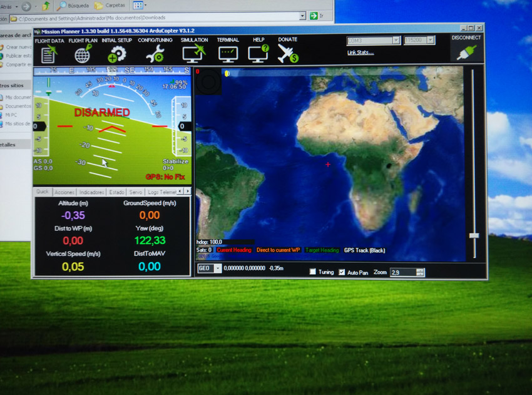532x395 pixels.
Task: Click the Zoom value stepper field
Action: tap(403, 272)
